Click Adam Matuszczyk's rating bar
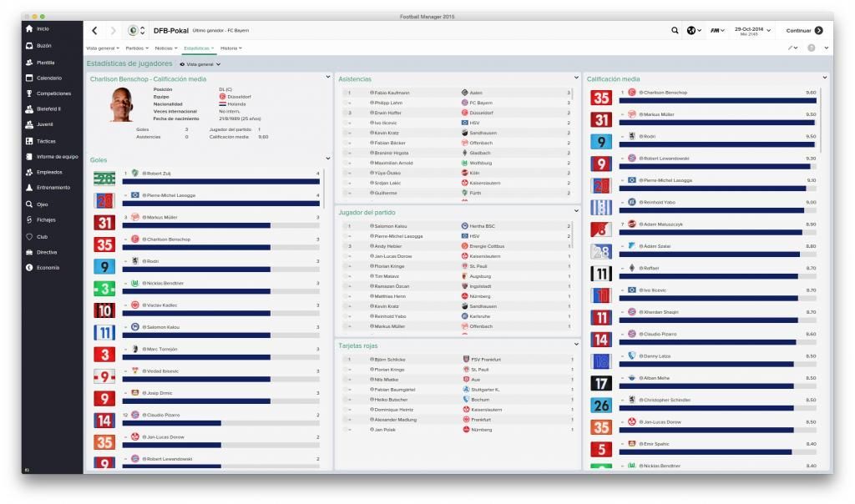855x504 pixels. coord(717,232)
